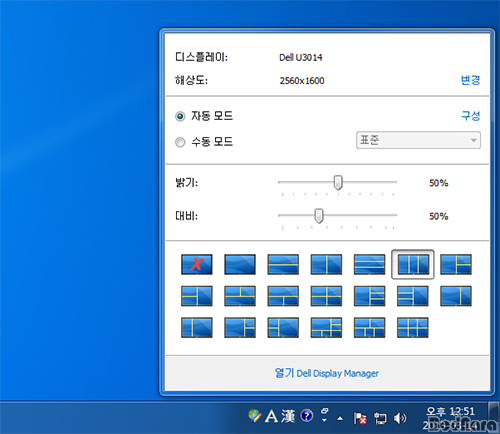This screenshot has height=434, width=500.
Task: Open the volume speaker icon
Action: (400, 418)
